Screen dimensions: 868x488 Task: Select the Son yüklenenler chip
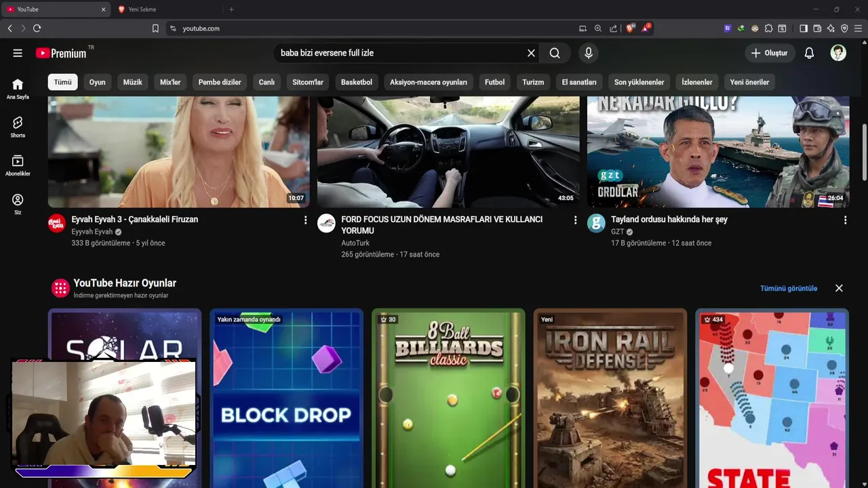[x=639, y=82]
